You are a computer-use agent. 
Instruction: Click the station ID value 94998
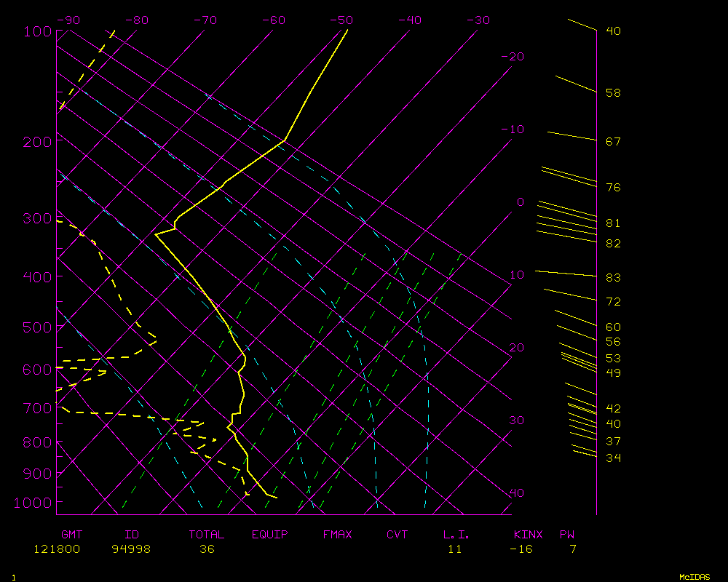coord(131,549)
